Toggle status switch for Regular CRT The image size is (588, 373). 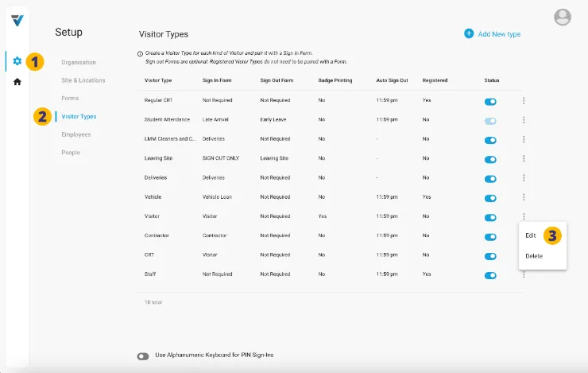pos(490,102)
